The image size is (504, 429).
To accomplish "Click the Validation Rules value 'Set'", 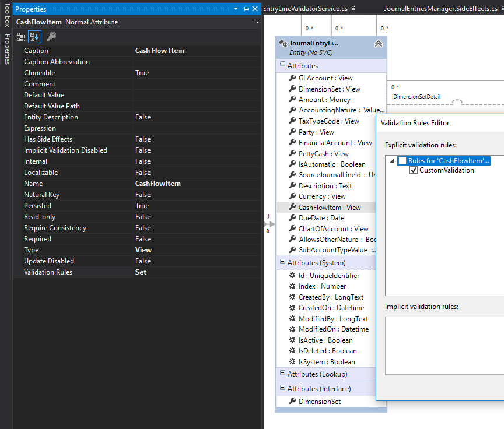I will click(141, 272).
